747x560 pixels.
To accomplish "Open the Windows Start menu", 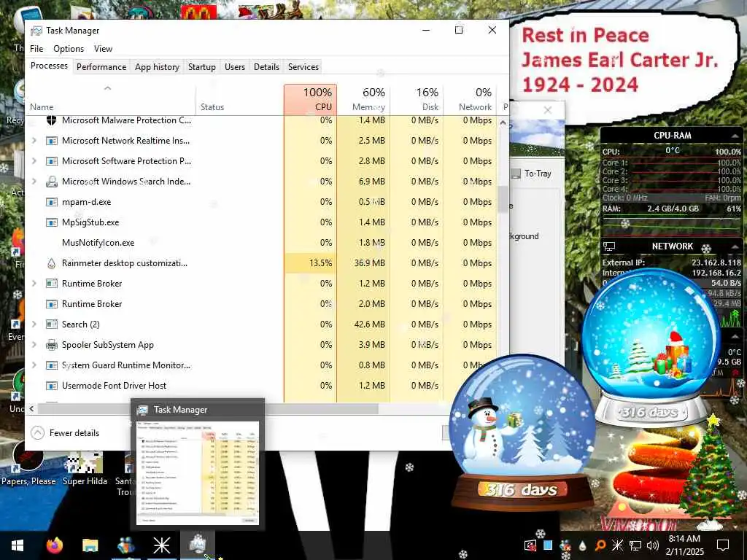I will click(x=18, y=545).
